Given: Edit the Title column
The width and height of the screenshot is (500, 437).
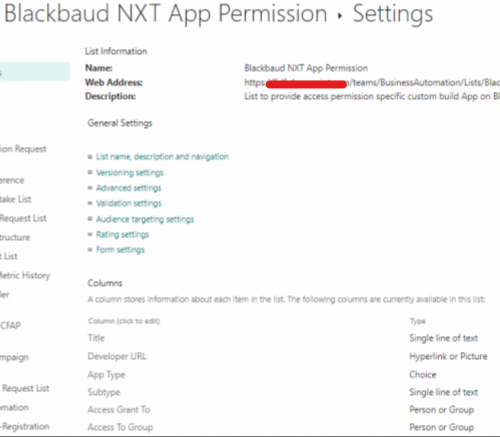Looking at the screenshot, I should (96, 338).
